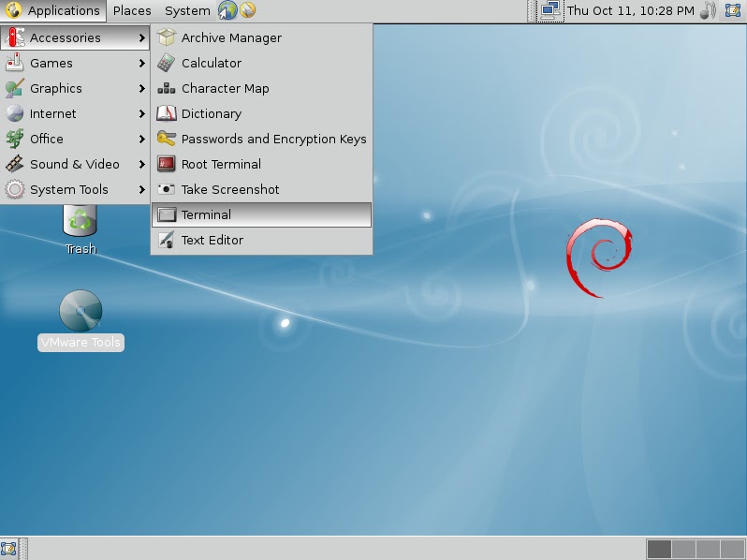Click the Dictionary book icon
The height and width of the screenshot is (560, 747).
166,113
